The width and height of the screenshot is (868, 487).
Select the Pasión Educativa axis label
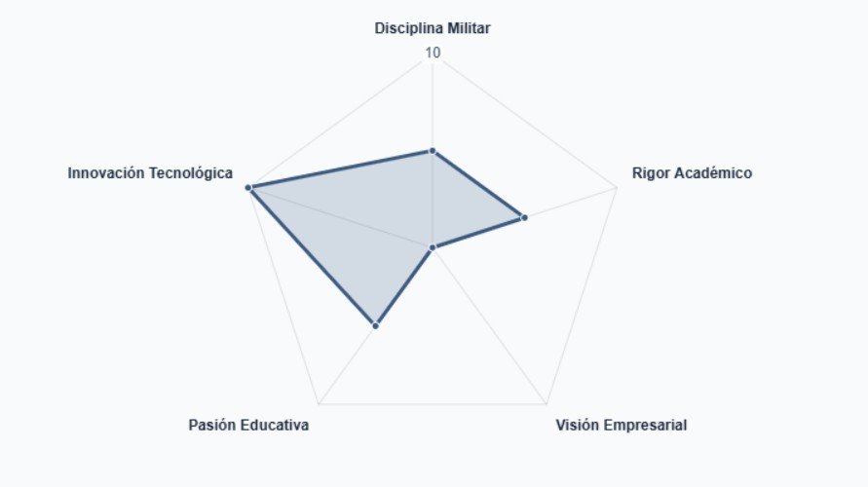[248, 425]
